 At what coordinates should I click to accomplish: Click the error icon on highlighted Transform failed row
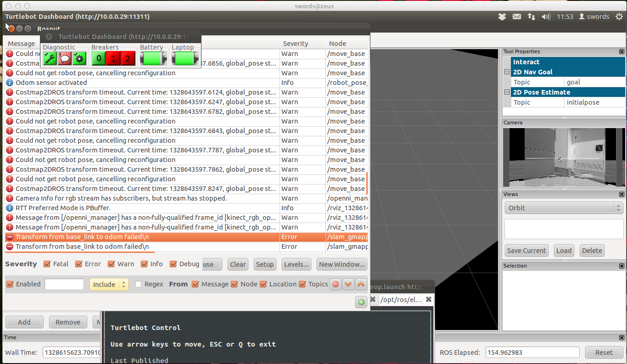[x=10, y=237]
